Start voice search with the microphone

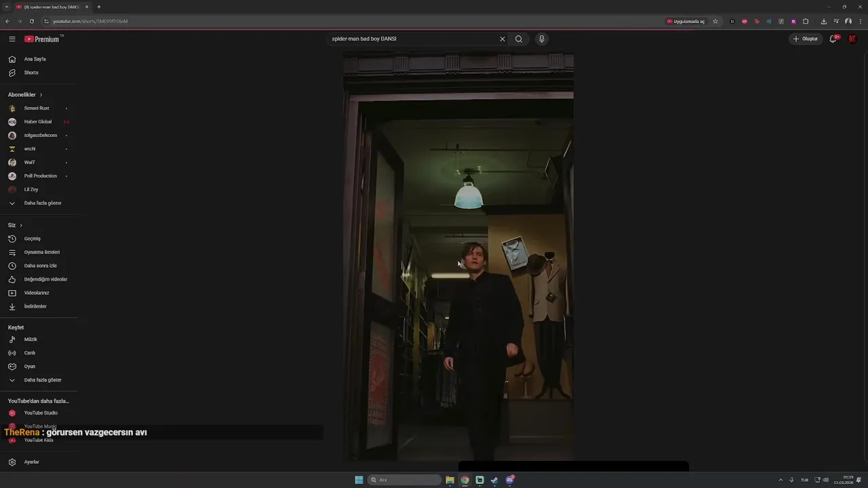coord(541,39)
